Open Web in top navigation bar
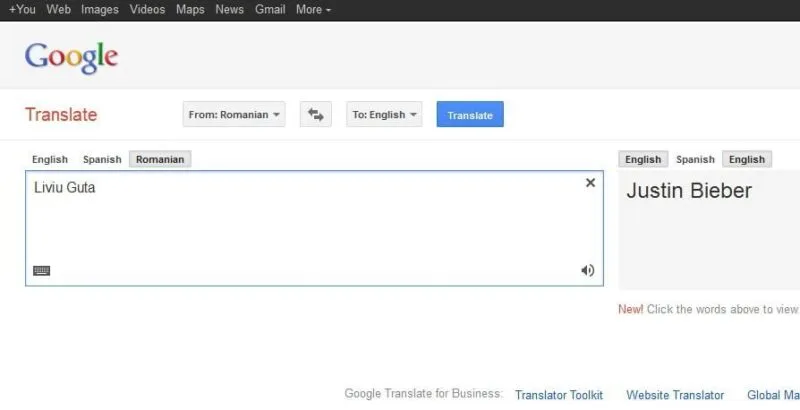The height and width of the screenshot is (410, 800). [59, 9]
